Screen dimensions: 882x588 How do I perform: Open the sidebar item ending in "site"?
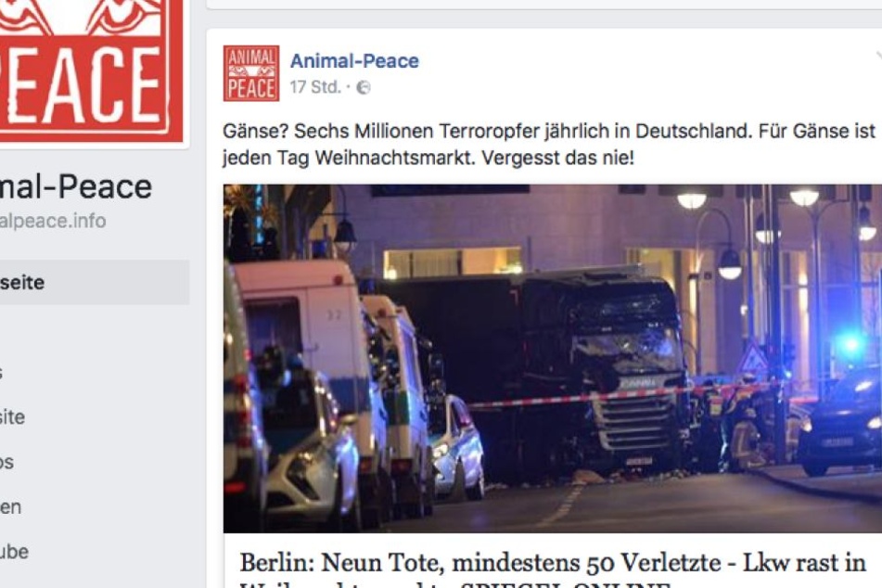12,417
